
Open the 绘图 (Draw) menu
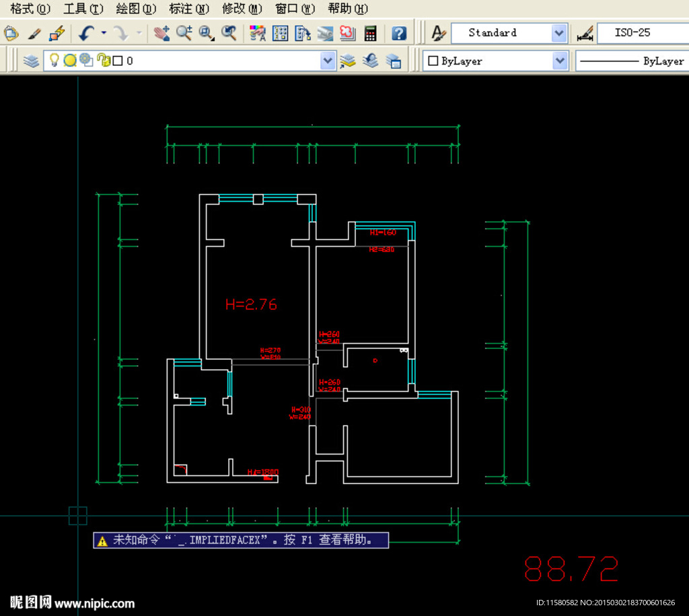pos(136,9)
